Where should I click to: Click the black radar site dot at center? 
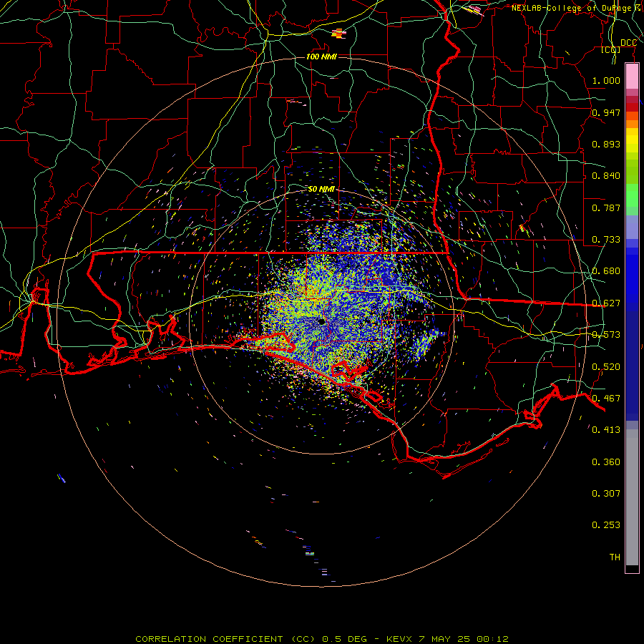coord(321,321)
